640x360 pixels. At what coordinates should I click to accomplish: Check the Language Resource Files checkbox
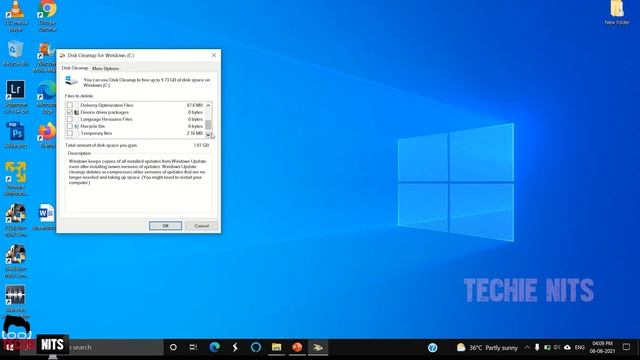(x=70, y=119)
